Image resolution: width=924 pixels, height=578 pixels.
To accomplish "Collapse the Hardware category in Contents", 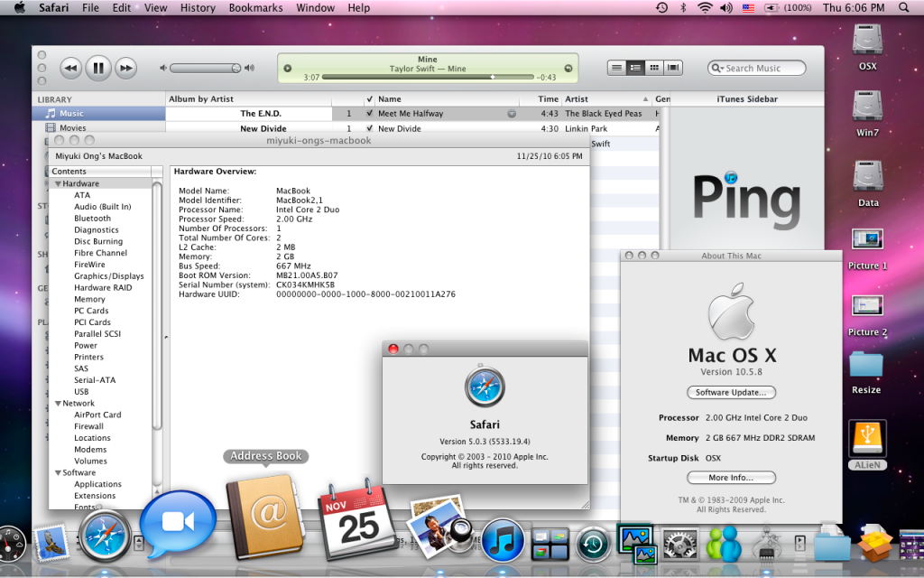I will click(x=58, y=183).
